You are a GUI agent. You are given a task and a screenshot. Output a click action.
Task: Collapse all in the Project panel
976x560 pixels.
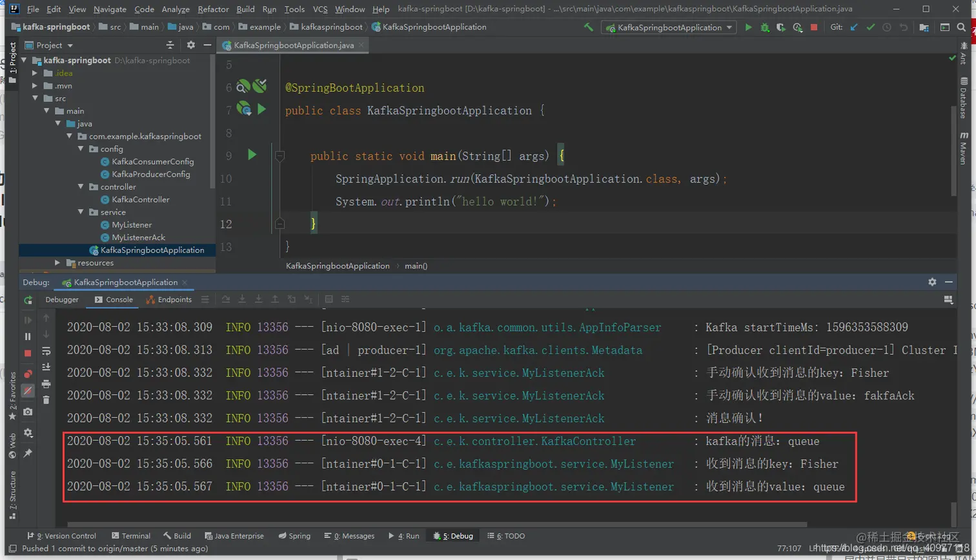[170, 45]
